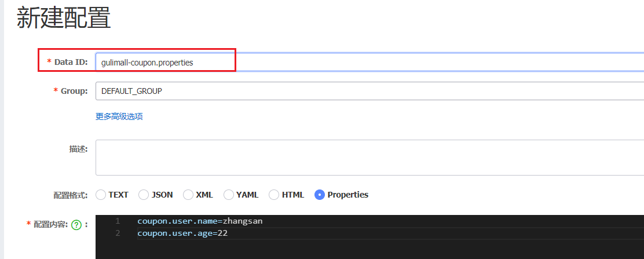The image size is (644, 259).
Task: Click line number 2 in the editor gutter
Action: pyautogui.click(x=118, y=234)
